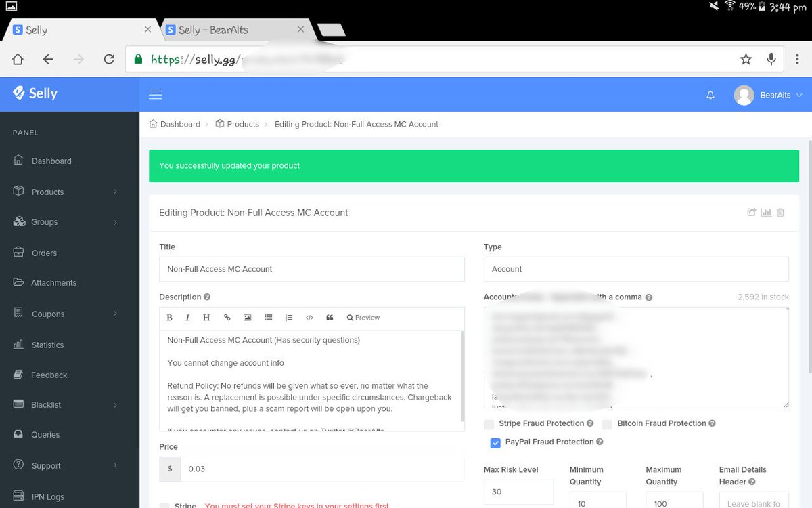Uncheck PayPal Fraud Protection checkbox
This screenshot has height=508, width=812.
[495, 443]
